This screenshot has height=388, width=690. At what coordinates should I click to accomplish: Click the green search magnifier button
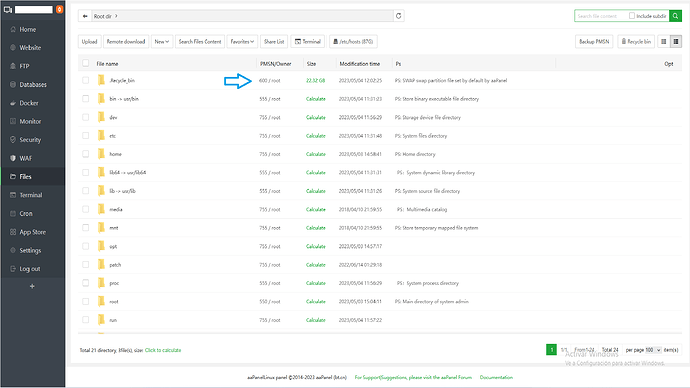pyautogui.click(x=675, y=16)
